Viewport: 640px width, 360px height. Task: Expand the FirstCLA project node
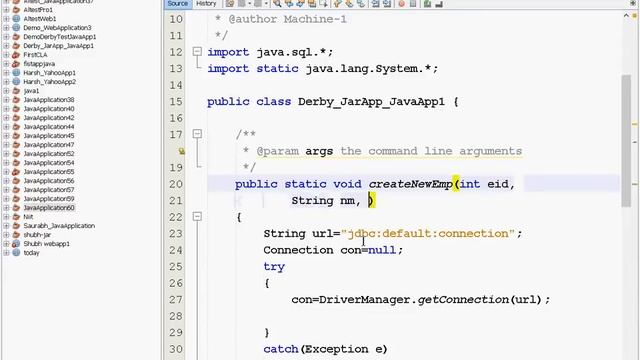[6, 55]
